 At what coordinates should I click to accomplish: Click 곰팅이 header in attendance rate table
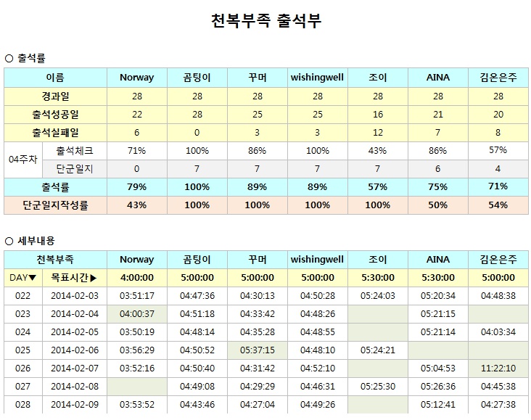[x=197, y=78]
